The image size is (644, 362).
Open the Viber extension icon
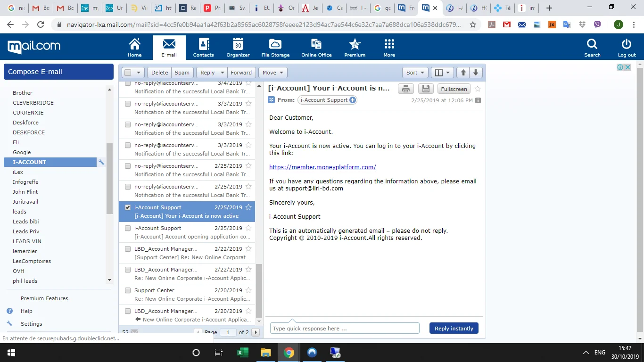click(597, 25)
